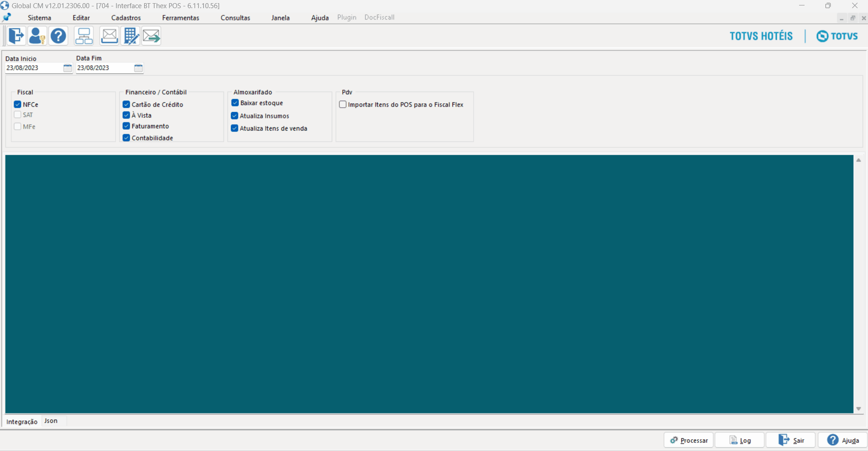
Task: Click the envelope mail icon in toolbar
Action: pos(109,36)
